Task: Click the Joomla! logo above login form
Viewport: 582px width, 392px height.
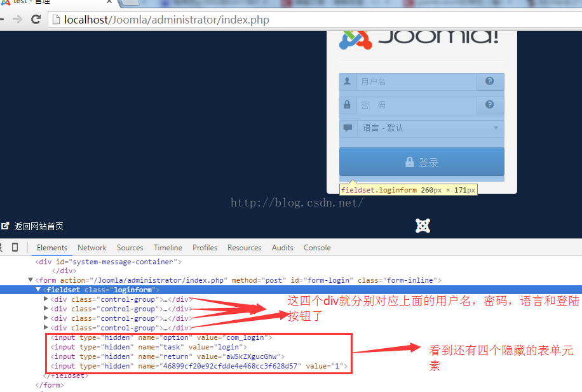Action: pyautogui.click(x=419, y=40)
